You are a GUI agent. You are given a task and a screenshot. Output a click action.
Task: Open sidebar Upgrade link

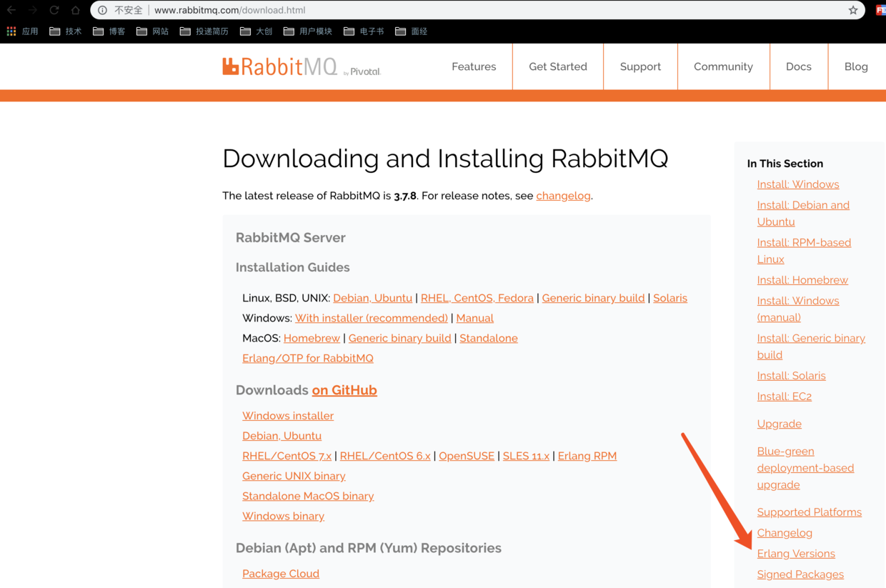coord(780,424)
